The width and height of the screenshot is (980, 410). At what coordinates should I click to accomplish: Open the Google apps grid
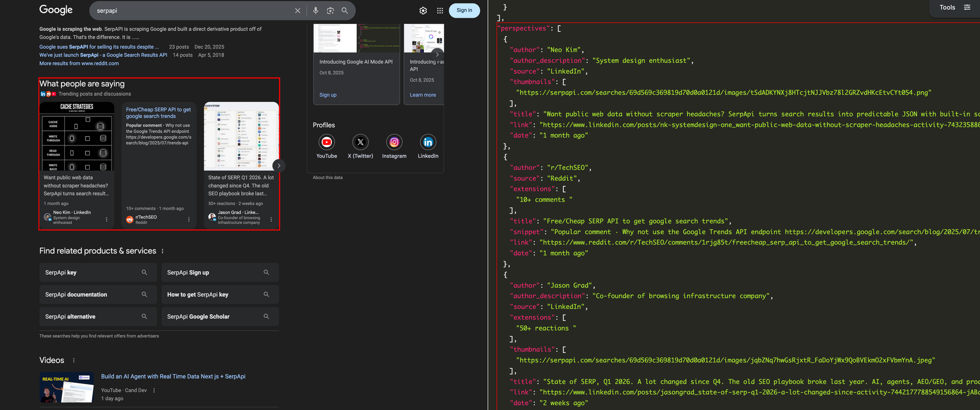tap(440, 11)
